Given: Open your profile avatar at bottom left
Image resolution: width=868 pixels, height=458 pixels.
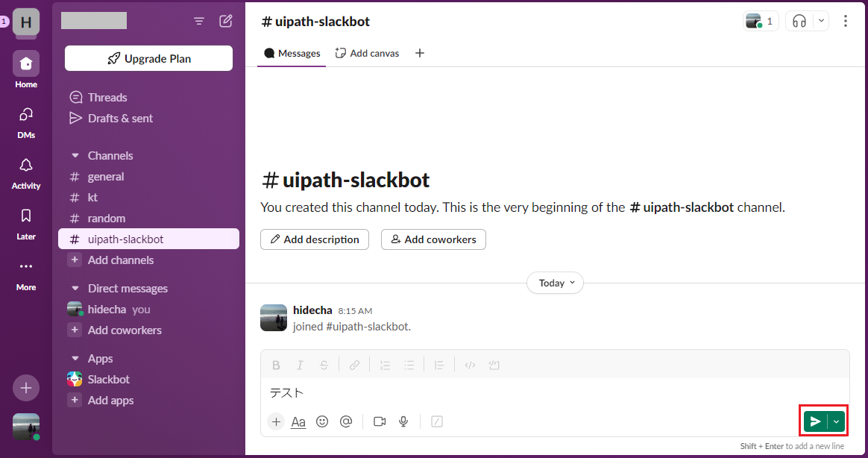Looking at the screenshot, I should [26, 427].
